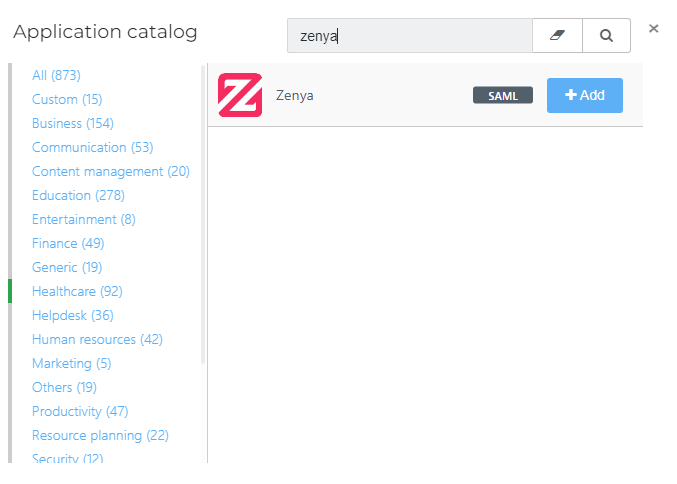677x484 pixels.
Task: Choose the Education (278) category
Action: pyautogui.click(x=78, y=195)
